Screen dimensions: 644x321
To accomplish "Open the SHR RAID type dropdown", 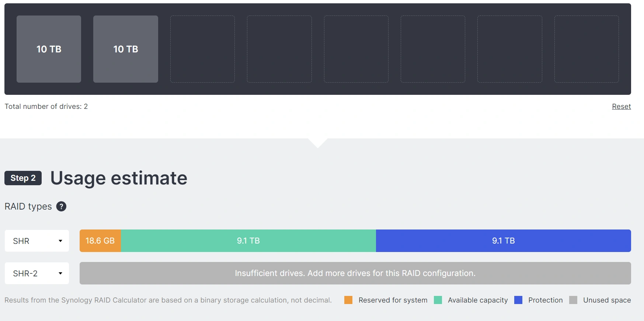I will coord(37,241).
